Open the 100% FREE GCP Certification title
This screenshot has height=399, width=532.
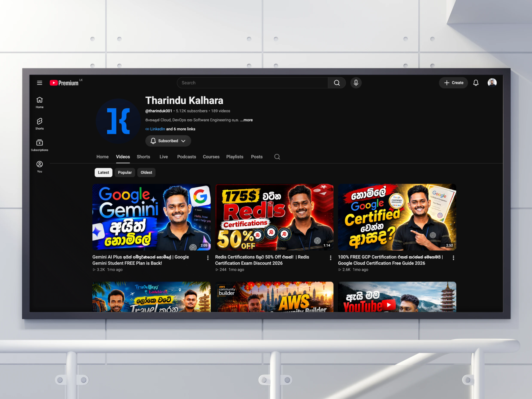[x=390, y=260]
